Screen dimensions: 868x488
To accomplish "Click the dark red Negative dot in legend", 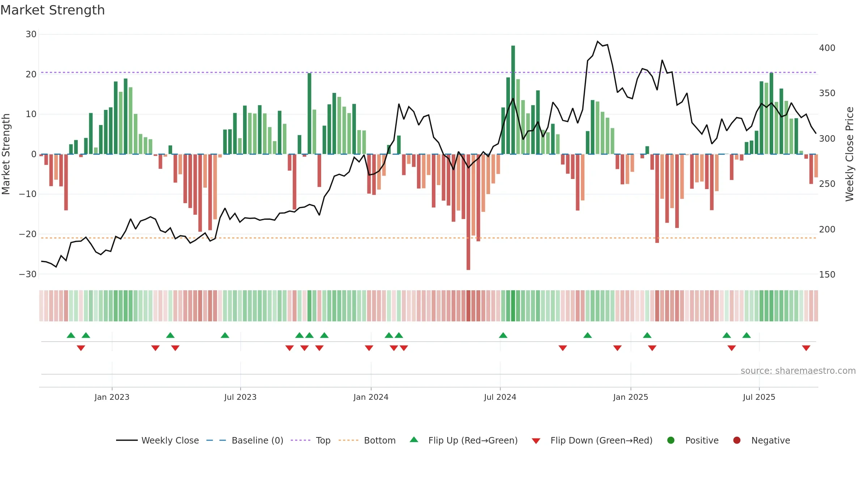I will [x=737, y=440].
